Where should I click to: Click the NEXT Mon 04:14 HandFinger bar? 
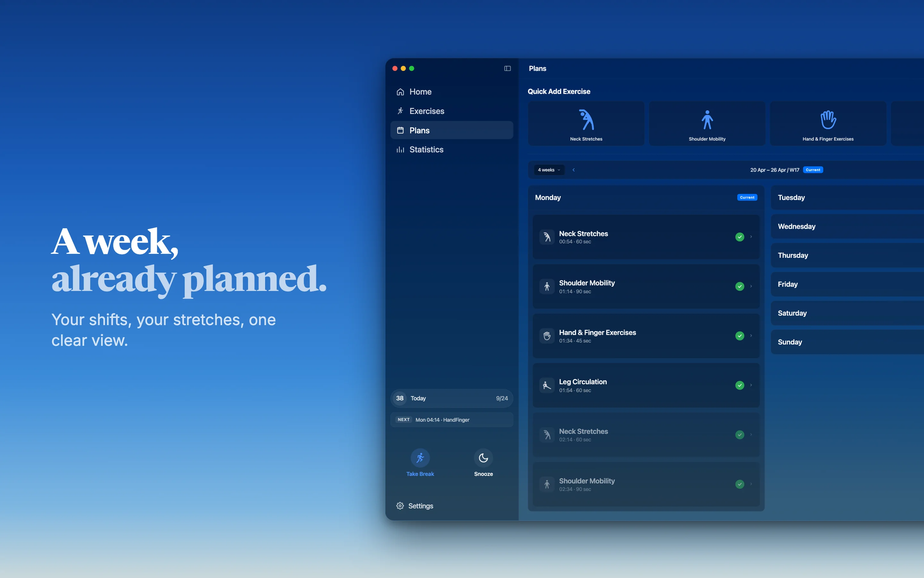click(x=452, y=420)
